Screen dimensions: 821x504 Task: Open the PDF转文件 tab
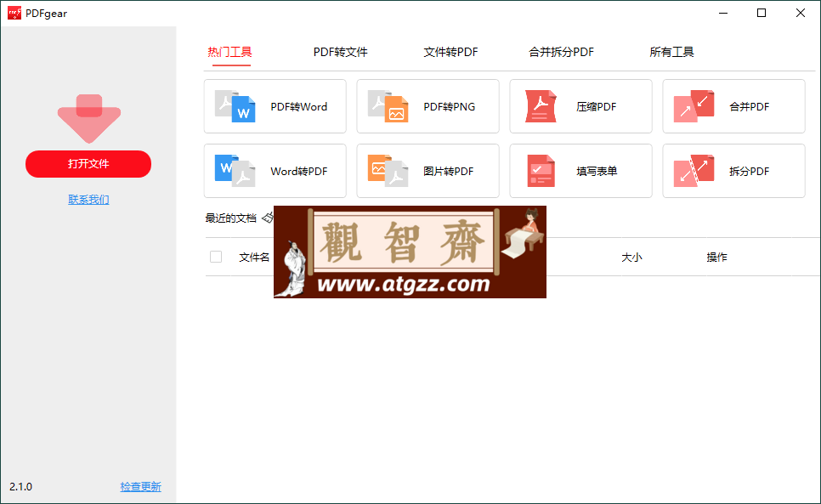[340, 52]
